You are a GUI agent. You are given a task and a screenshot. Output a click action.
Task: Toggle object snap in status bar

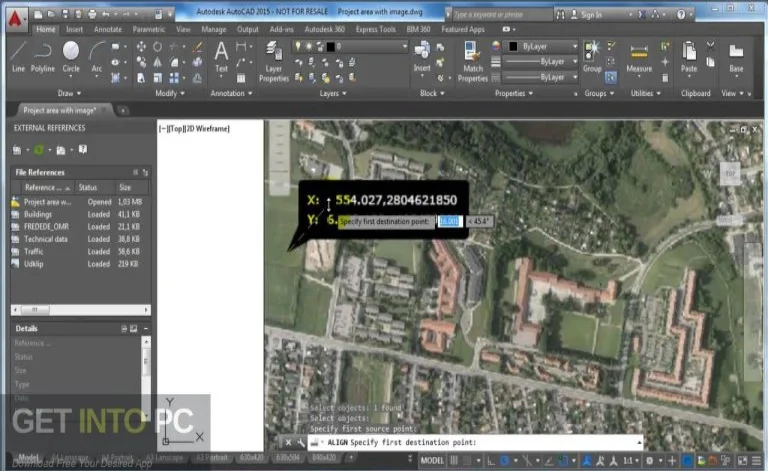[x=563, y=460]
